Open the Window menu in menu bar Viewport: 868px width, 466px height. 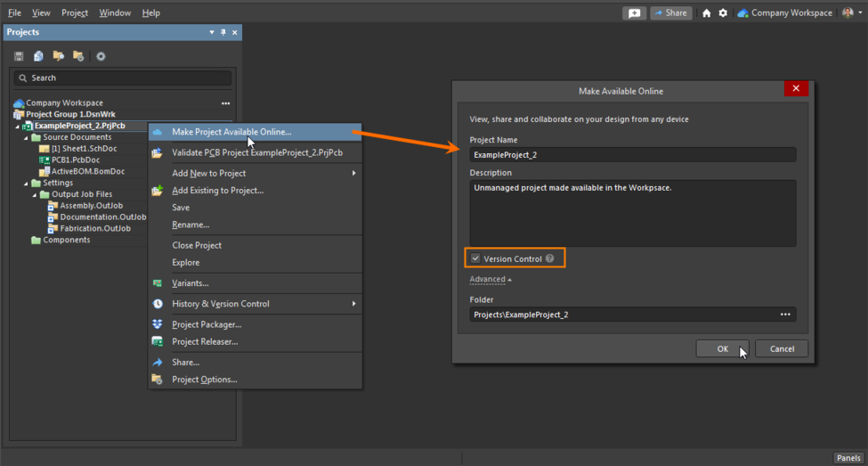(115, 13)
